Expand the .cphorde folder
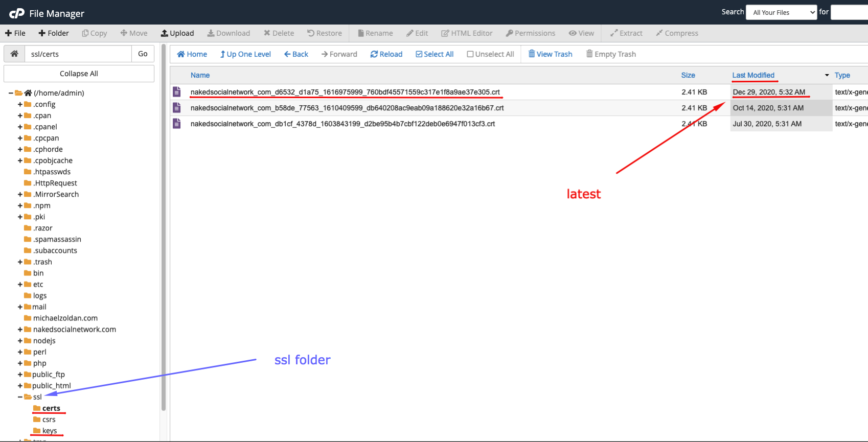 pyautogui.click(x=20, y=149)
